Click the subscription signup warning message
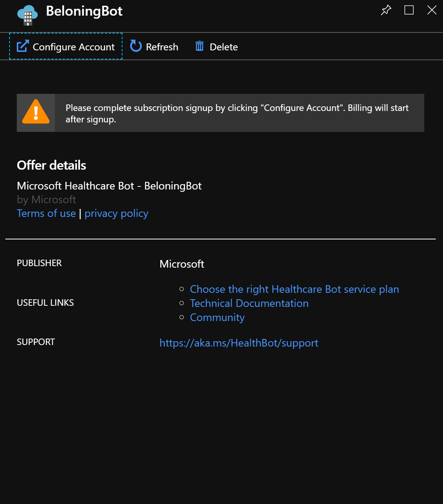443x504 pixels. (237, 114)
